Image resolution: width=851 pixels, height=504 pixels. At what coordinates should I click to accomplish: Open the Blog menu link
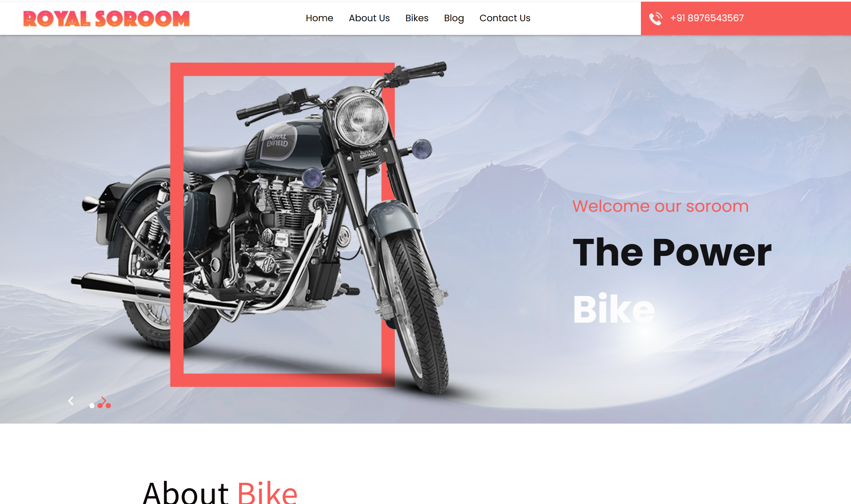pyautogui.click(x=454, y=18)
